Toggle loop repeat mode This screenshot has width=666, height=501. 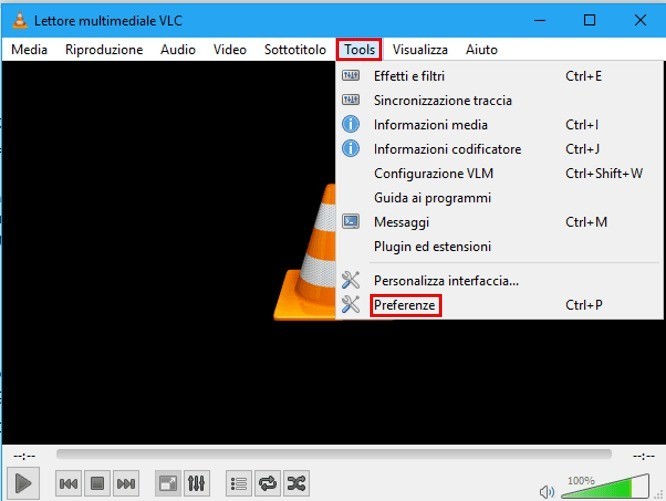pyautogui.click(x=268, y=484)
